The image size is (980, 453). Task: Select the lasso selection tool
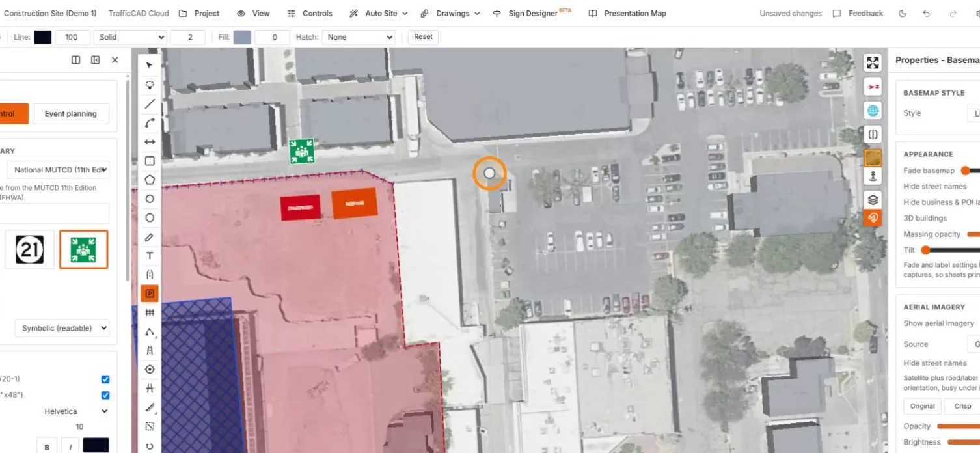coord(150,85)
